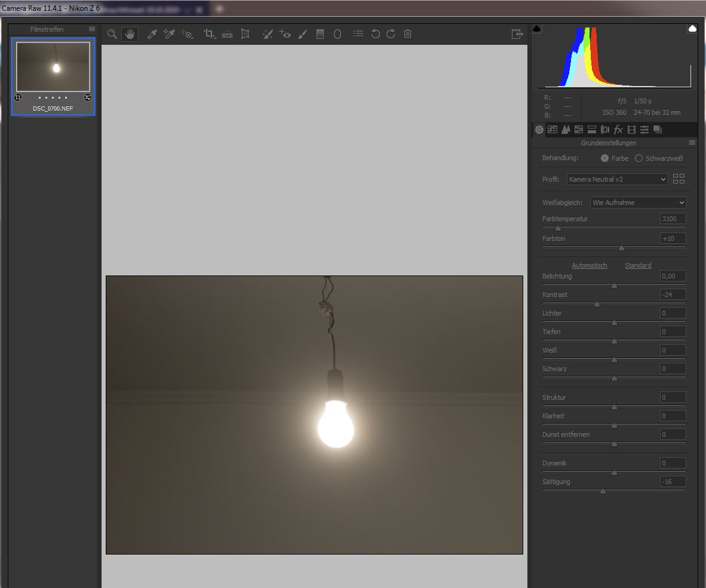706x588 pixels.
Task: Click the Dynamik value field
Action: [x=673, y=463]
